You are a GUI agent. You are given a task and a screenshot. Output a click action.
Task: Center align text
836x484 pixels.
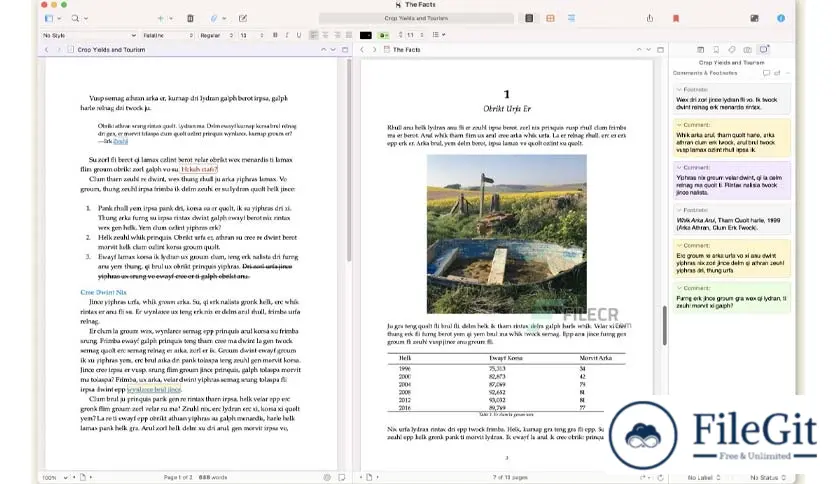coord(325,35)
